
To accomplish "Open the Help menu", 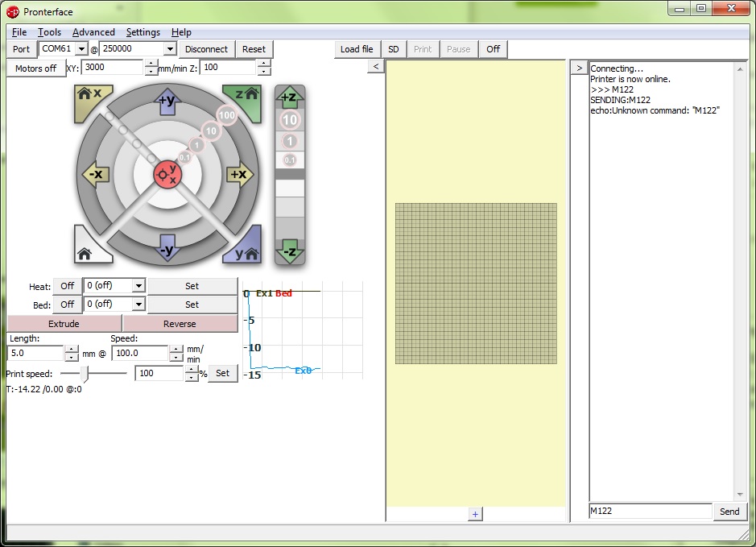I will coord(181,32).
